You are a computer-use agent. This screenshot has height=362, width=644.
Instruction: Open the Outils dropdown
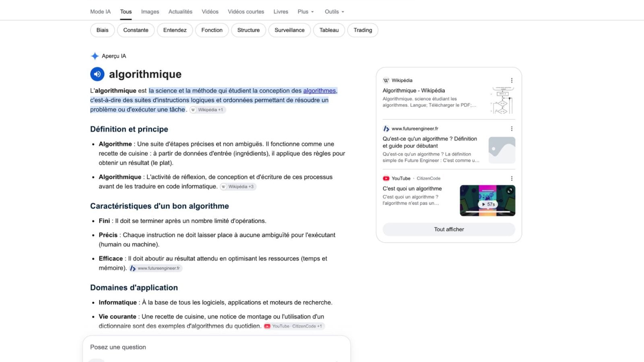(334, 12)
